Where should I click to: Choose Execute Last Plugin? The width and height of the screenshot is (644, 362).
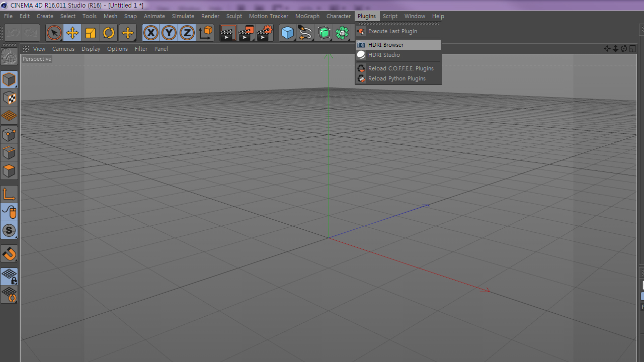click(398, 31)
